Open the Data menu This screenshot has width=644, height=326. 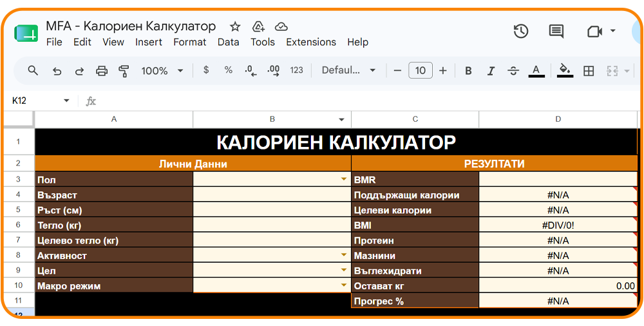[x=229, y=42]
